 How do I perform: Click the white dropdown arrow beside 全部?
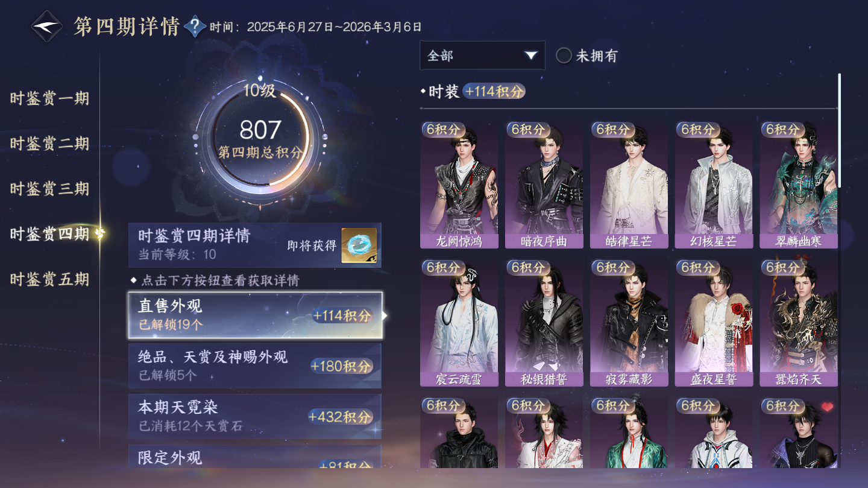pyautogui.click(x=530, y=55)
